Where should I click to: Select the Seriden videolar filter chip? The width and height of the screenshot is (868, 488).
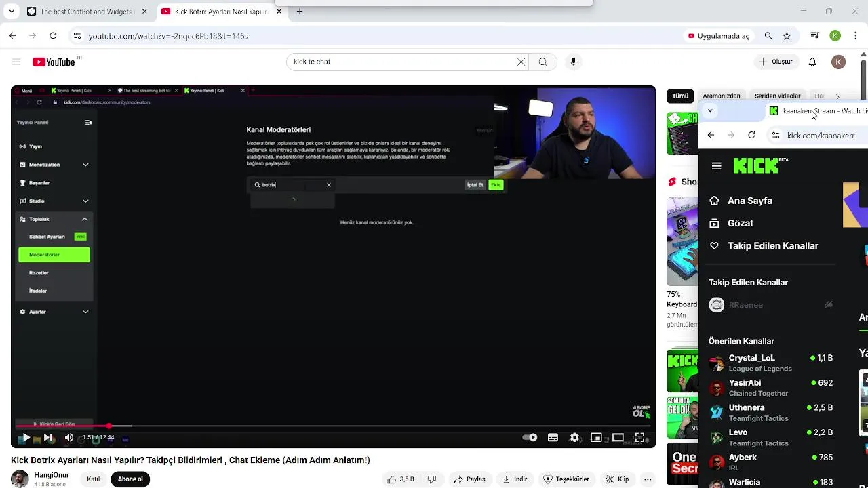[778, 96]
